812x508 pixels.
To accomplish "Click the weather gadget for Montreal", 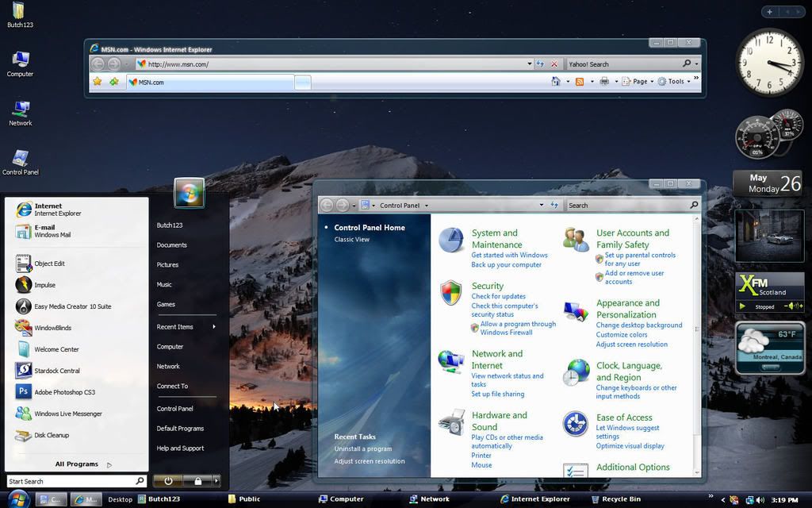I will (x=771, y=348).
